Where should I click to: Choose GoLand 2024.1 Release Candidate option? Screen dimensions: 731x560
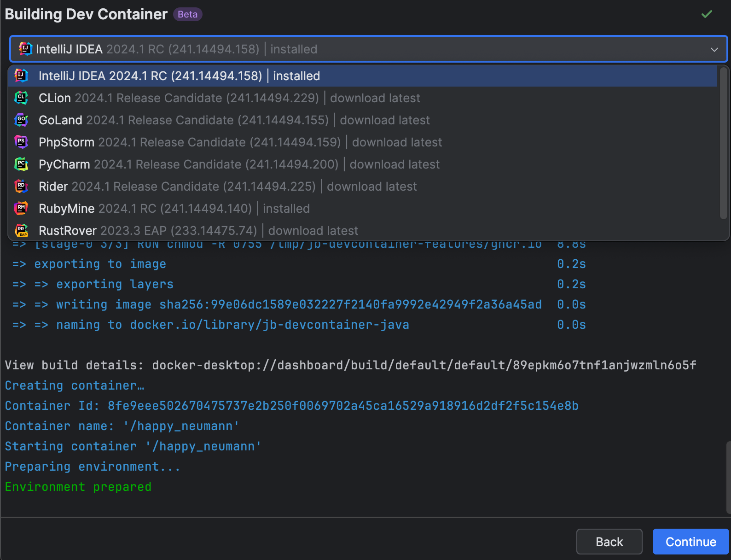coord(363,120)
